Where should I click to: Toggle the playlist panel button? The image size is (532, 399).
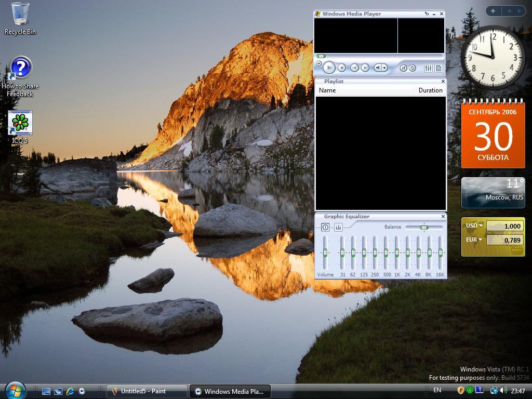(x=438, y=68)
